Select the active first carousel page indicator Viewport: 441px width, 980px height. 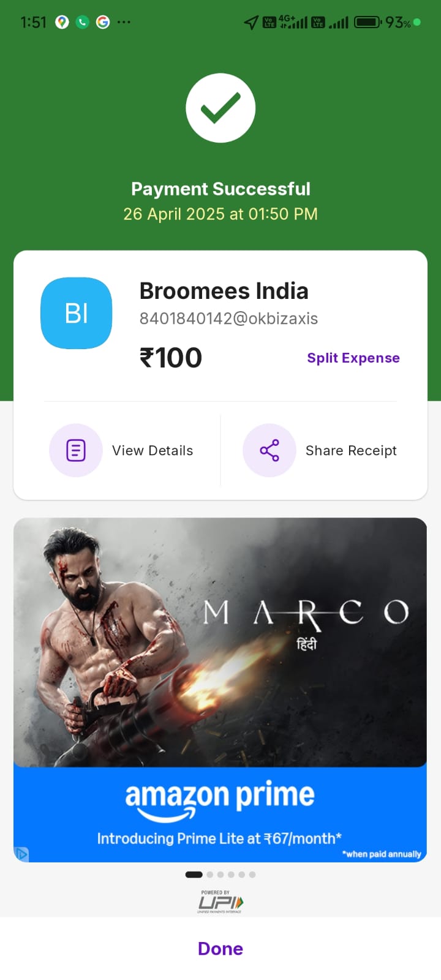point(194,875)
